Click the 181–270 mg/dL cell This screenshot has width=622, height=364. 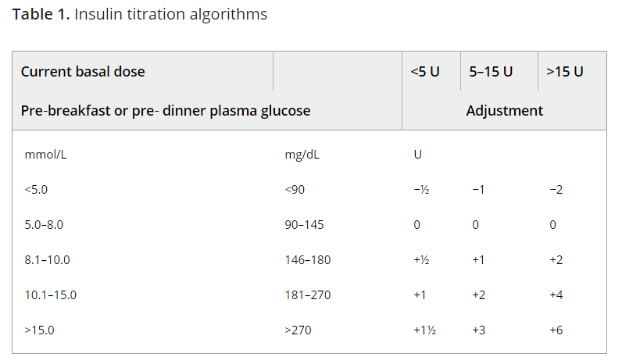pyautogui.click(x=308, y=295)
